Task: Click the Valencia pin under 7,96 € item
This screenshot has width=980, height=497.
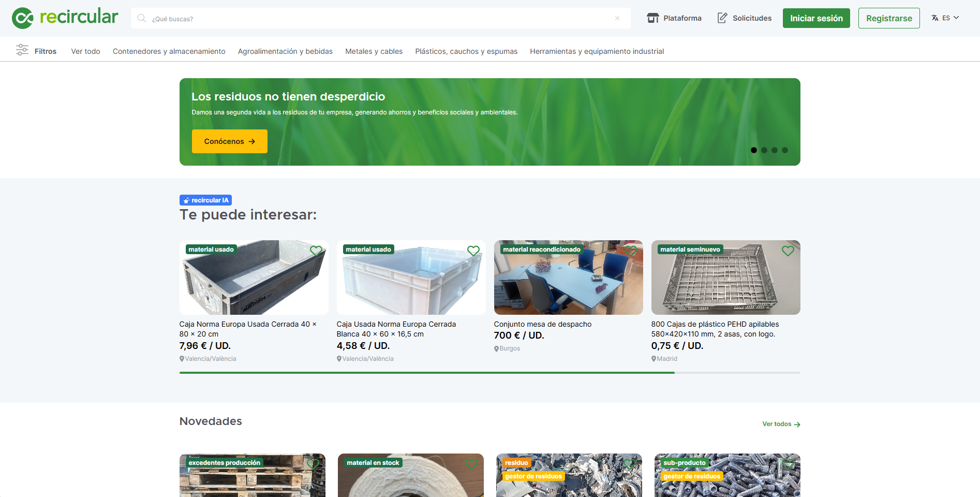Action: tap(182, 359)
